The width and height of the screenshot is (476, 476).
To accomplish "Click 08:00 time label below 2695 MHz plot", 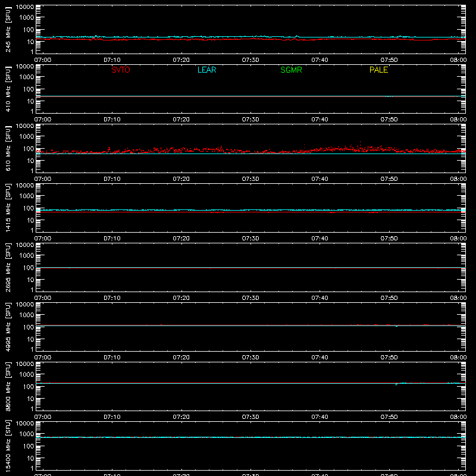I will point(458,298).
